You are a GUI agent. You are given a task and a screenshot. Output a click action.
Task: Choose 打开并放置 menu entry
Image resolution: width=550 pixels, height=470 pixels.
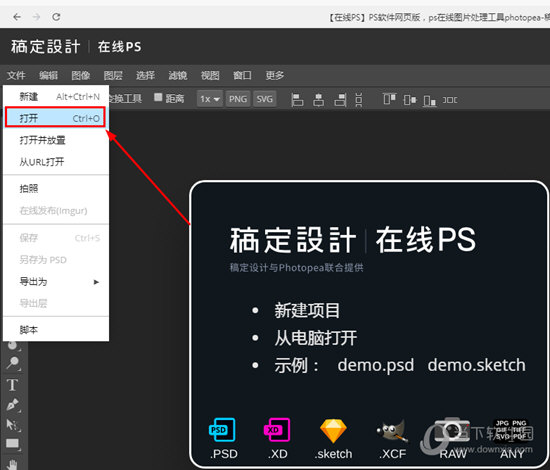(x=56, y=140)
